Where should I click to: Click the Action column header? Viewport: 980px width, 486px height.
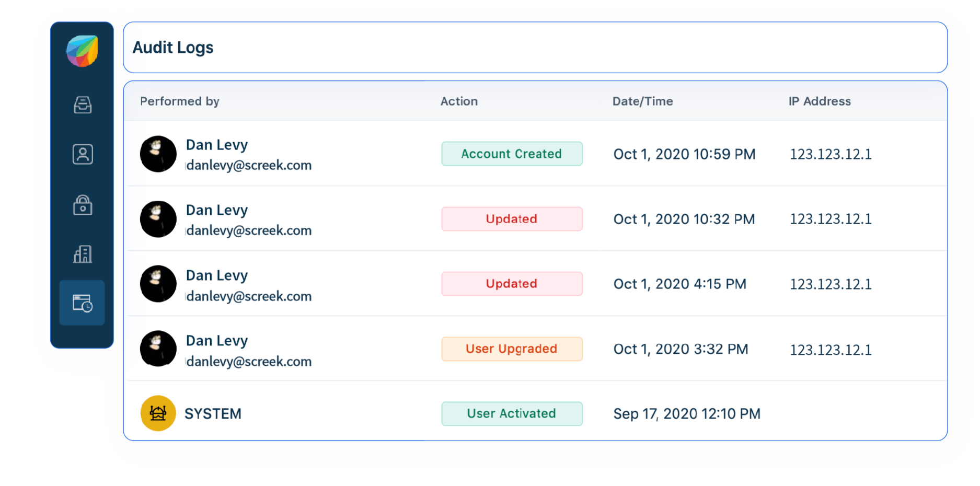459,101
